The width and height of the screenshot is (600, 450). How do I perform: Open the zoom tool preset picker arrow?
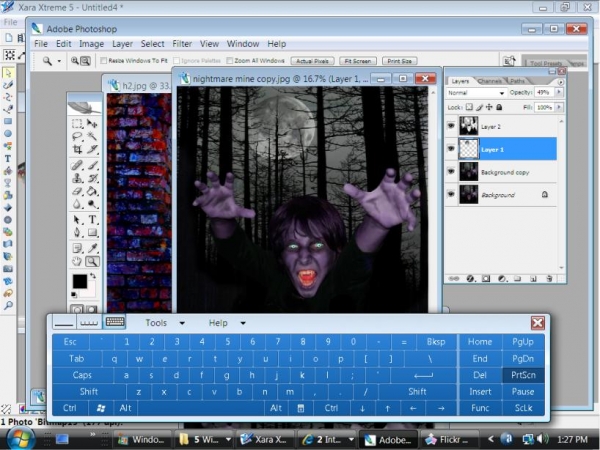59,61
